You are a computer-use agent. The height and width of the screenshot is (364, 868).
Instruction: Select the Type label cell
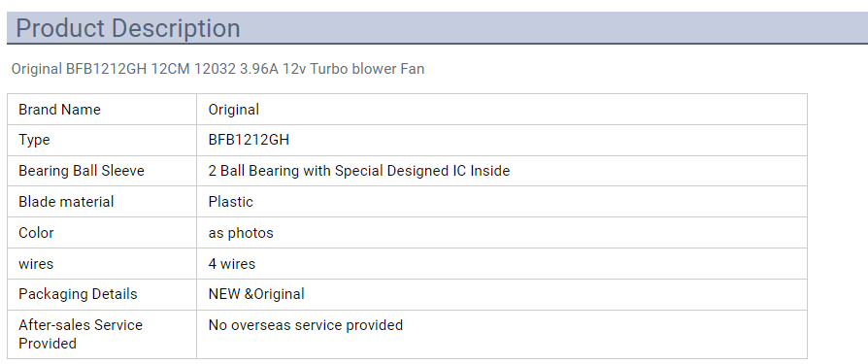pyautogui.click(x=102, y=140)
